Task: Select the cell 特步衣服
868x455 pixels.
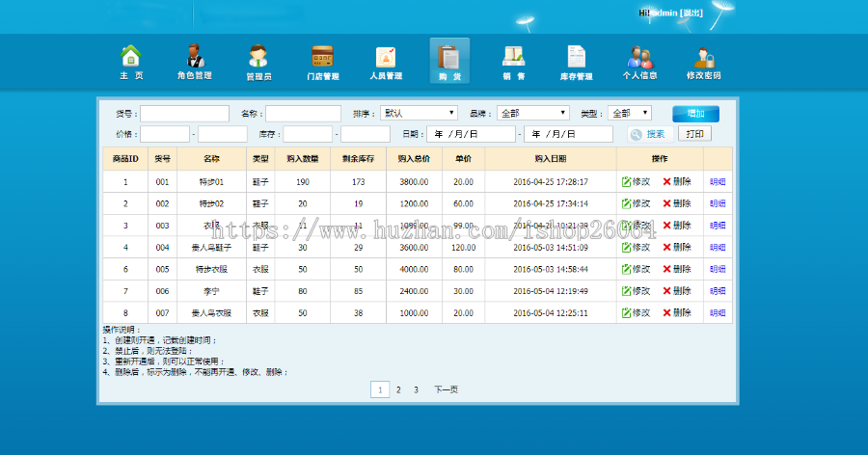Action: click(x=211, y=269)
